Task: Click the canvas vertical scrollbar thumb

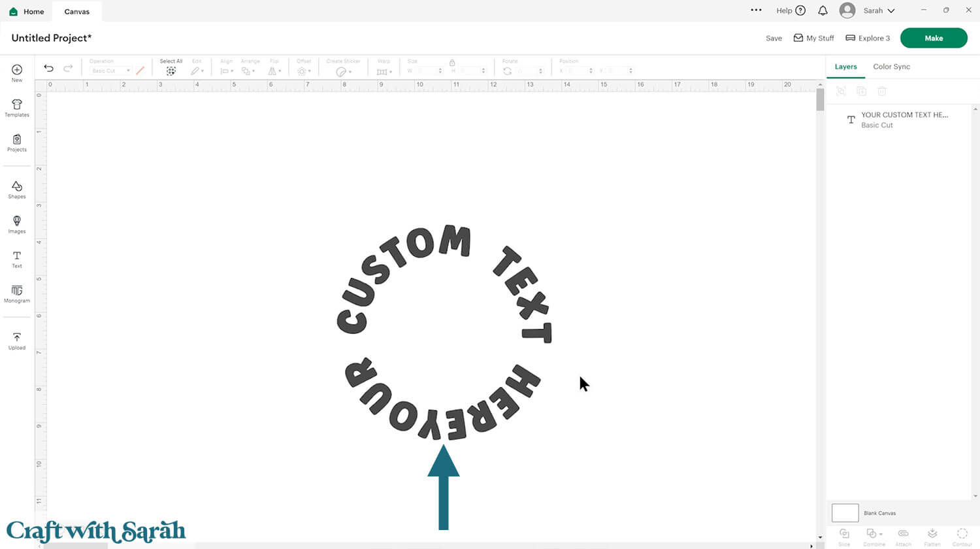Action: point(820,100)
